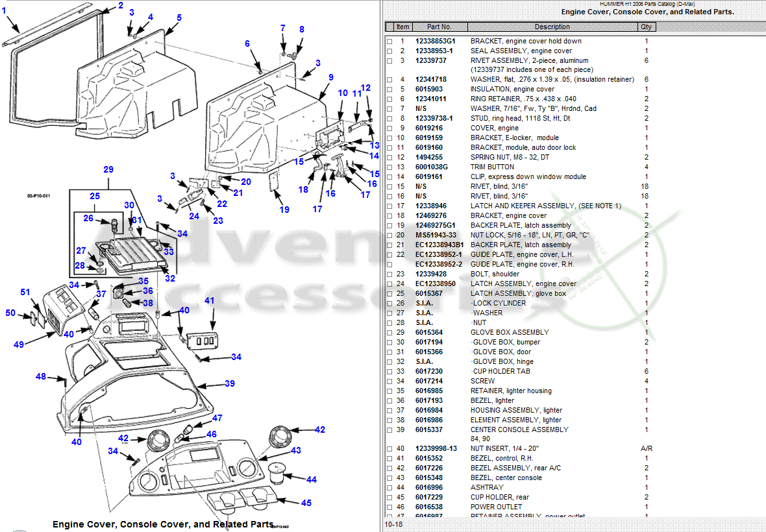Click description 'SEAL ASSEMBLY, engine cover'
Image resolution: width=766 pixels, height=532 pixels.
(521, 51)
